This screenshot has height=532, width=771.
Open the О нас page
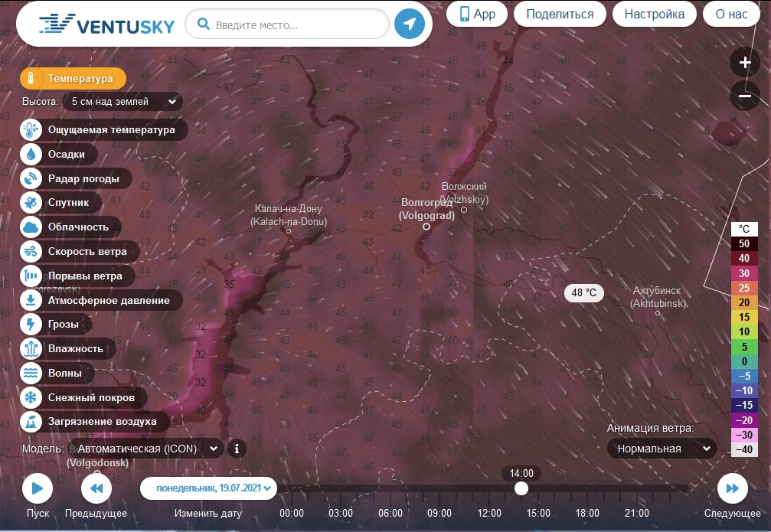click(x=731, y=14)
